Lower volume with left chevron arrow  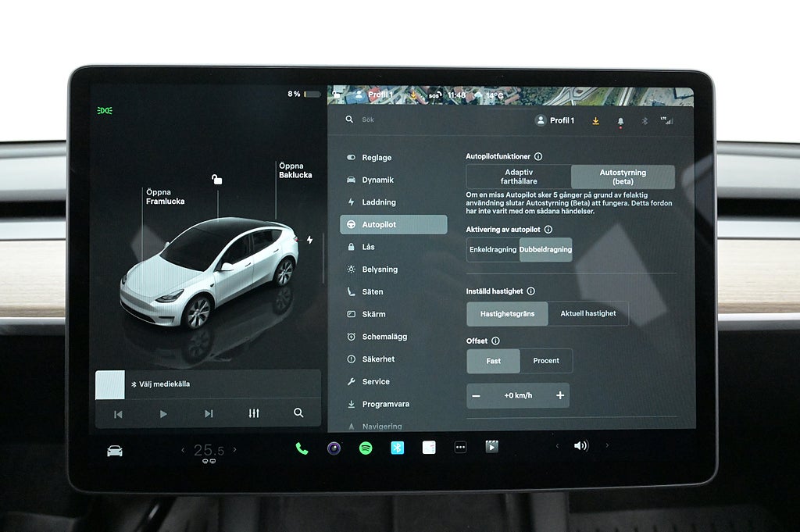[557, 446]
